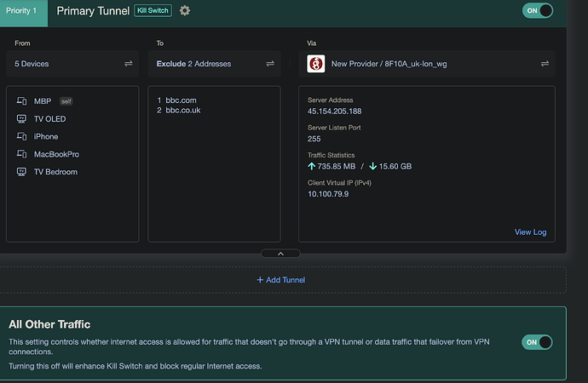Screen dimensions: 588x383
Task: Click the download traffic arrow icon
Action: point(372,166)
